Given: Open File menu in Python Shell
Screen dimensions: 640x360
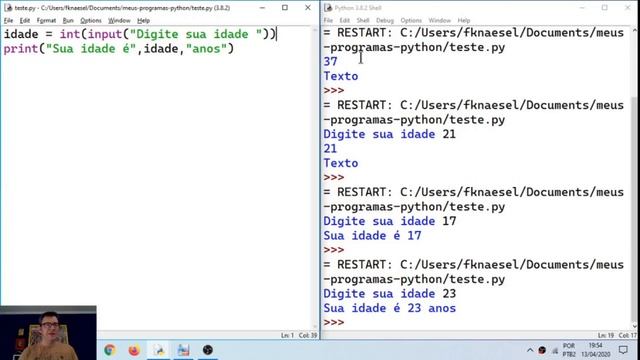Looking at the screenshot, I should tap(328, 20).
